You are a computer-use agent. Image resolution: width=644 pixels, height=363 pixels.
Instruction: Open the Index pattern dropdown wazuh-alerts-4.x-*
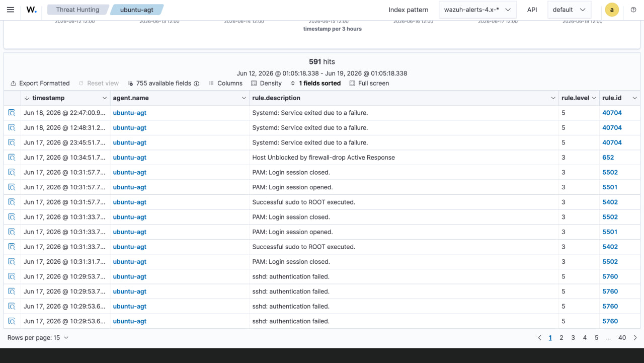coord(477,10)
